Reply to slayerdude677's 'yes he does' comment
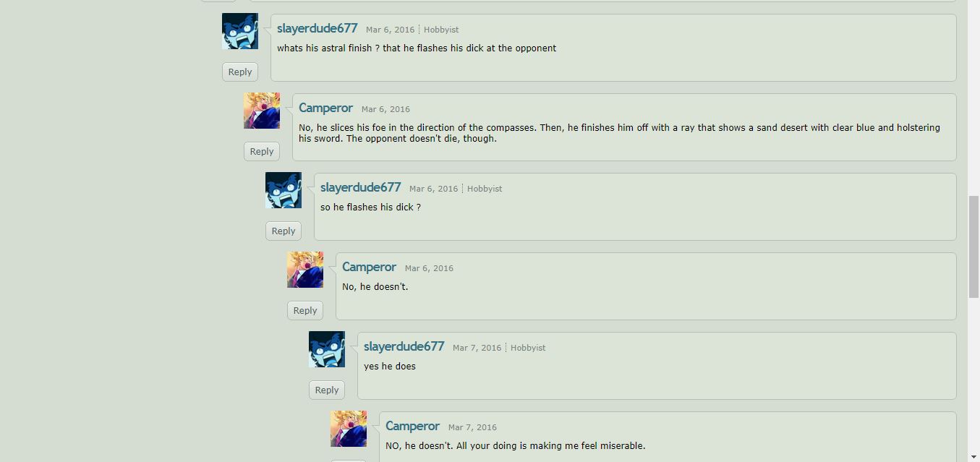980x462 pixels. (327, 390)
